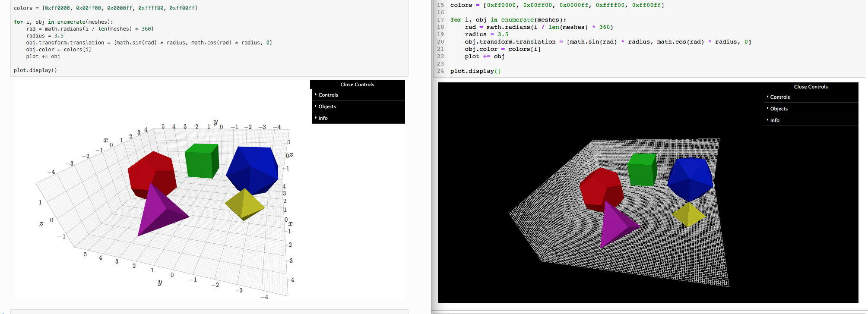
Task: Click line number 15 in the right editor
Action: [440, 5]
